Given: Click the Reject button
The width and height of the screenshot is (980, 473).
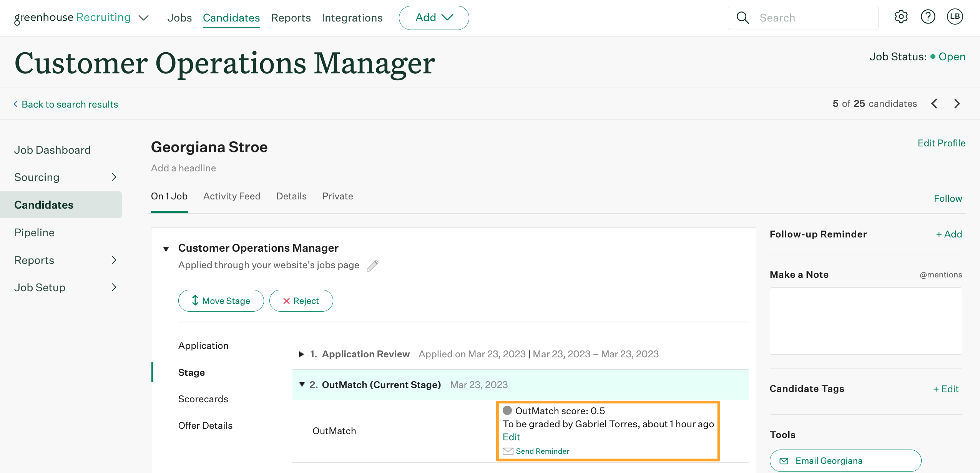Looking at the screenshot, I should pyautogui.click(x=301, y=300).
